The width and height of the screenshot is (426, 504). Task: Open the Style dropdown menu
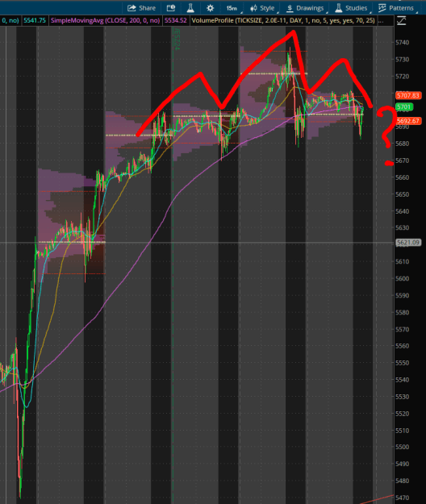[263, 8]
